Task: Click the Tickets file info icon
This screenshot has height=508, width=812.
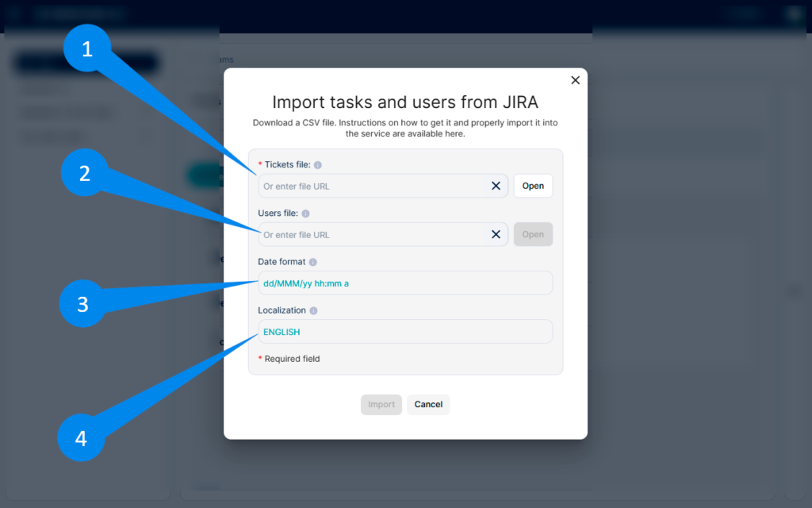Action: tap(317, 165)
